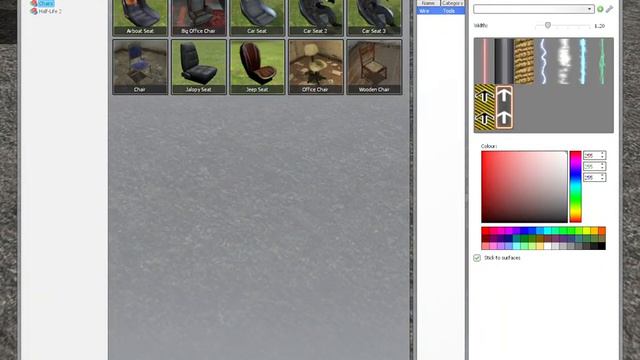Spawn the Wooden Chair
The width and height of the screenshot is (640, 360).
374,67
